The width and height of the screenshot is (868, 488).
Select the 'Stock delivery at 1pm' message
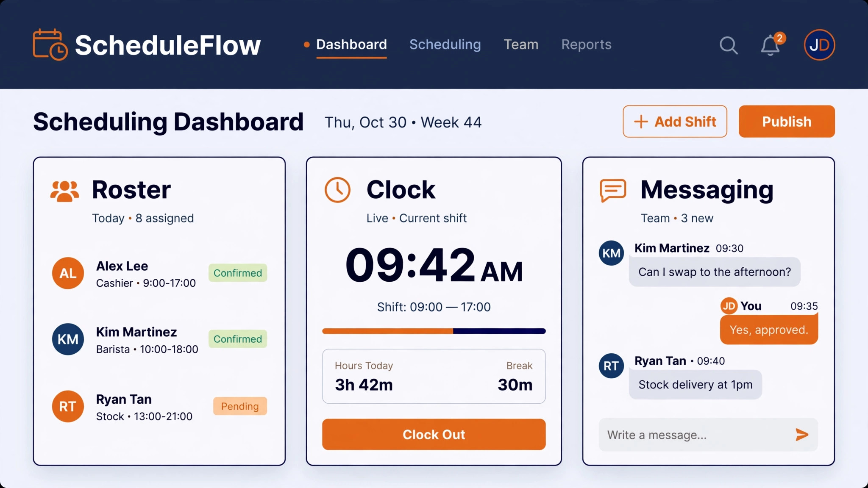click(x=696, y=385)
